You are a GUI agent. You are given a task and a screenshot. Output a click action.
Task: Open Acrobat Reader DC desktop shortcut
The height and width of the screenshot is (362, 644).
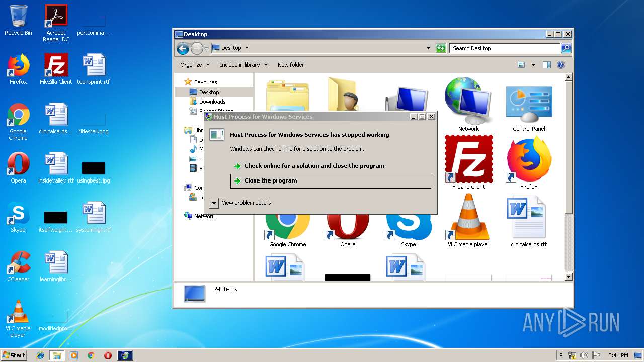pos(56,23)
